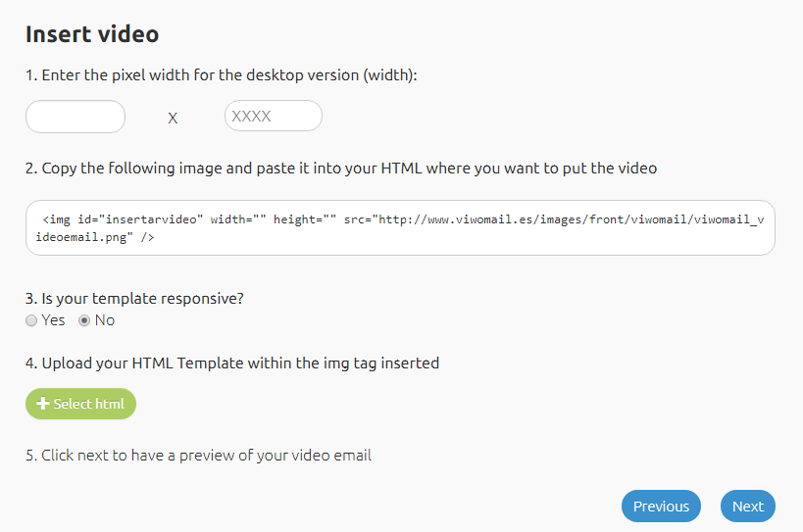This screenshot has height=532, width=803.
Task: Go back with the Previous button
Action: [661, 506]
